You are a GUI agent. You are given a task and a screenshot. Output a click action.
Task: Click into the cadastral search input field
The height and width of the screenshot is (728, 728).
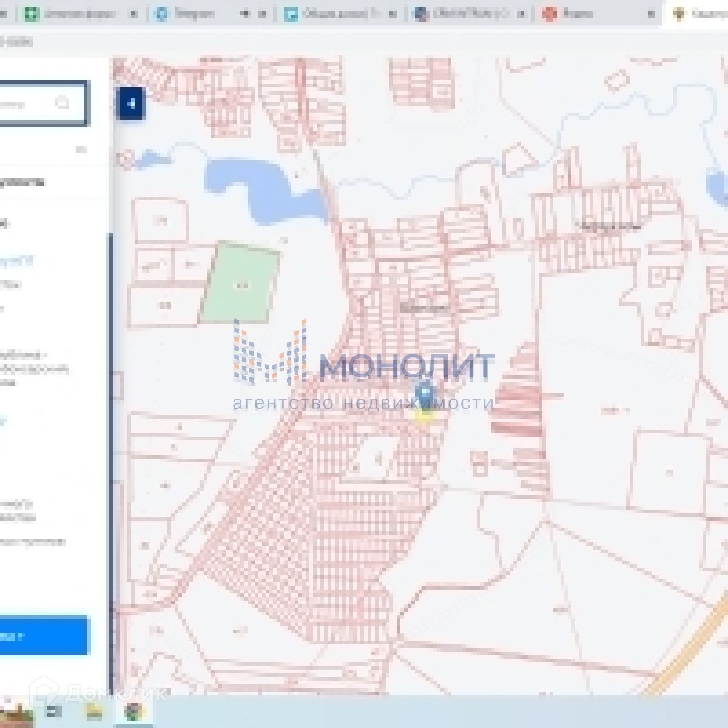click(x=24, y=104)
